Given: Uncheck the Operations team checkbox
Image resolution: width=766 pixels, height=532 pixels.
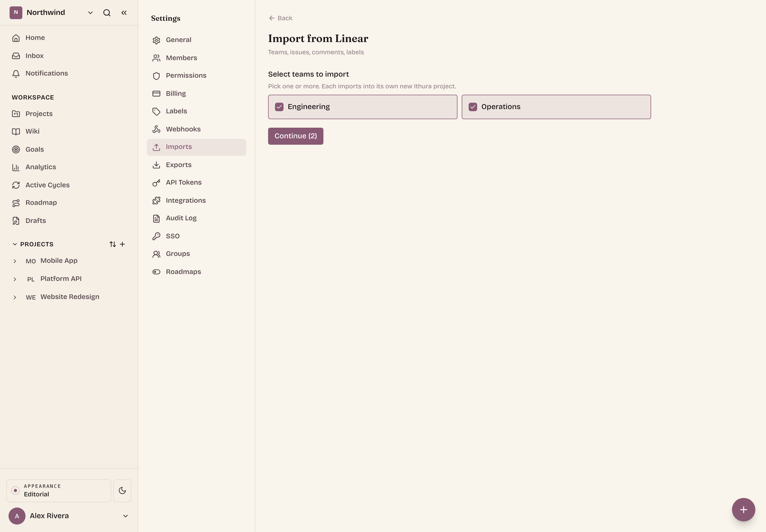Looking at the screenshot, I should [x=473, y=107].
